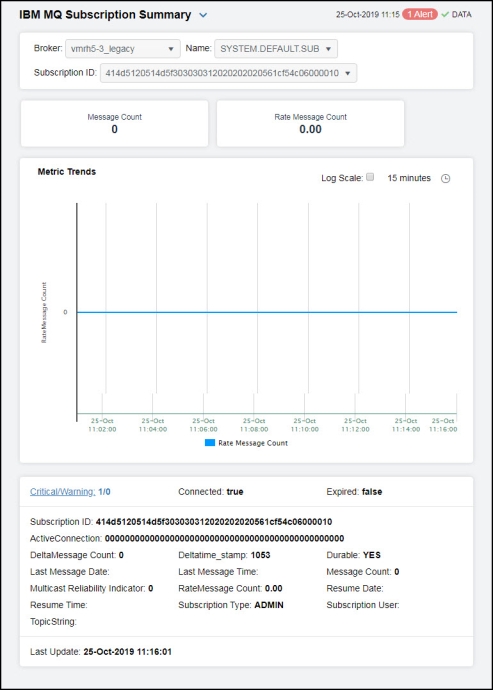Open the title dropdown chevron next to IBM MQ Subscription Summary
The height and width of the screenshot is (690, 493).
click(x=203, y=15)
